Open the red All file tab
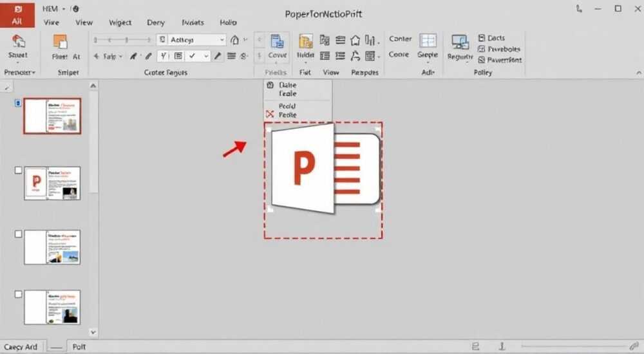This screenshot has height=354, width=644. coord(17,14)
